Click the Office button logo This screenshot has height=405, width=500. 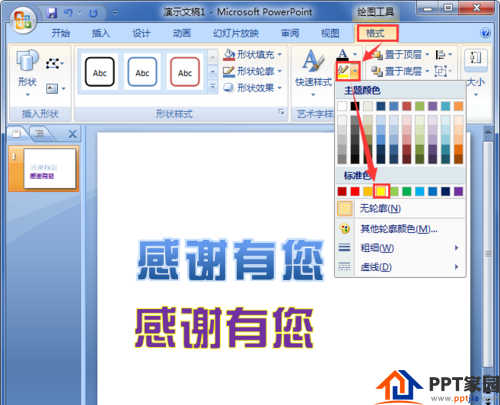[x=23, y=20]
